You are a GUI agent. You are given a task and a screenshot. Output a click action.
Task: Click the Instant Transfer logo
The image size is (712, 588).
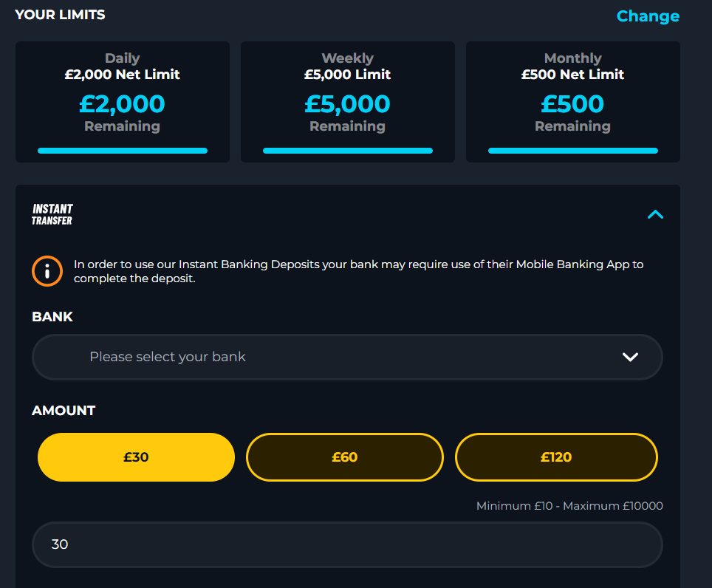[x=52, y=214]
